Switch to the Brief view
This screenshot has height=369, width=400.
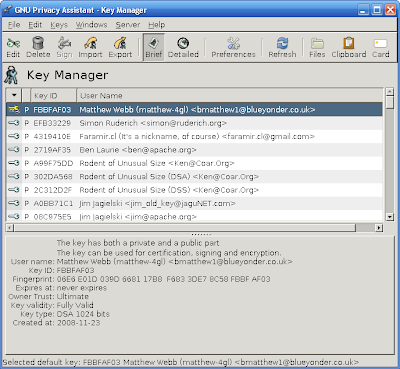pyautogui.click(x=154, y=47)
